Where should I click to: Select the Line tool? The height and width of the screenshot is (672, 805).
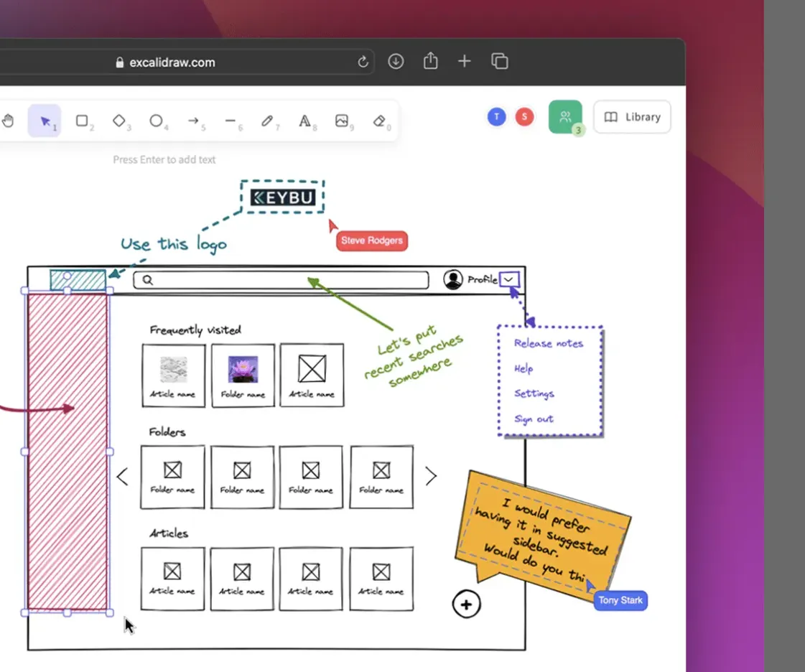(x=230, y=121)
